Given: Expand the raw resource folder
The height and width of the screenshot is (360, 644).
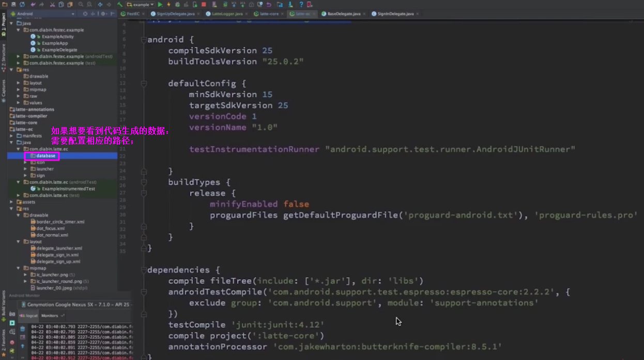Looking at the screenshot, I should [19, 96].
